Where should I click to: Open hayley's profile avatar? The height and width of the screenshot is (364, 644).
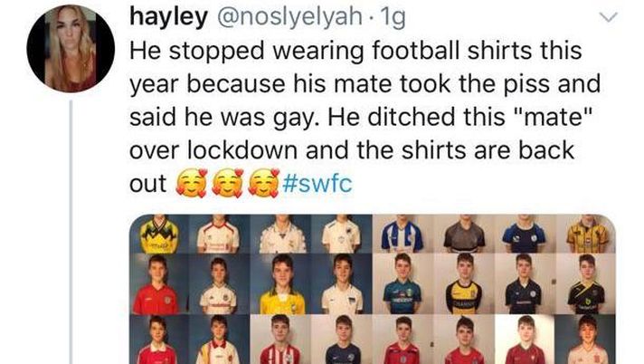point(71,48)
